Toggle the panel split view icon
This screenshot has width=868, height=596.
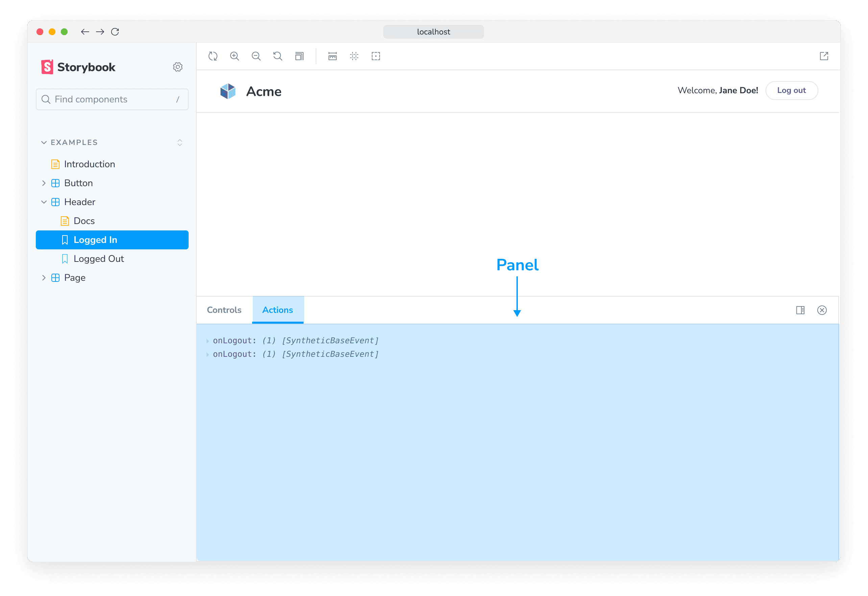[801, 309]
